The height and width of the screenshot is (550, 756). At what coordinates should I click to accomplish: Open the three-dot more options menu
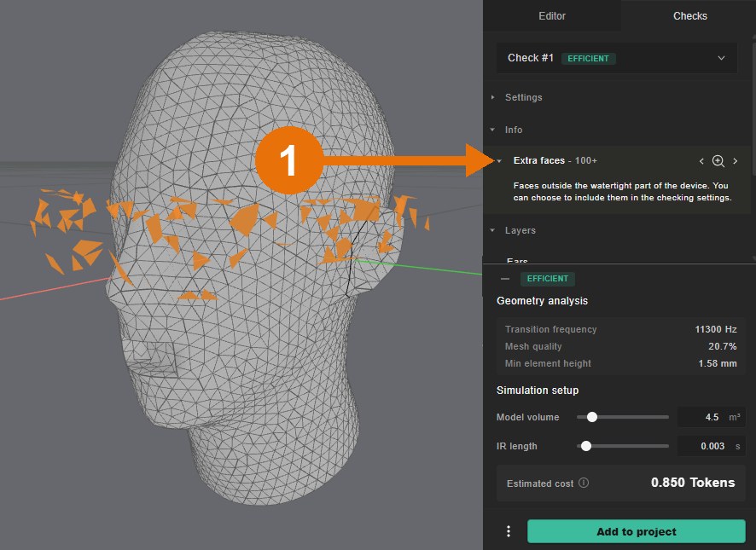(x=509, y=531)
